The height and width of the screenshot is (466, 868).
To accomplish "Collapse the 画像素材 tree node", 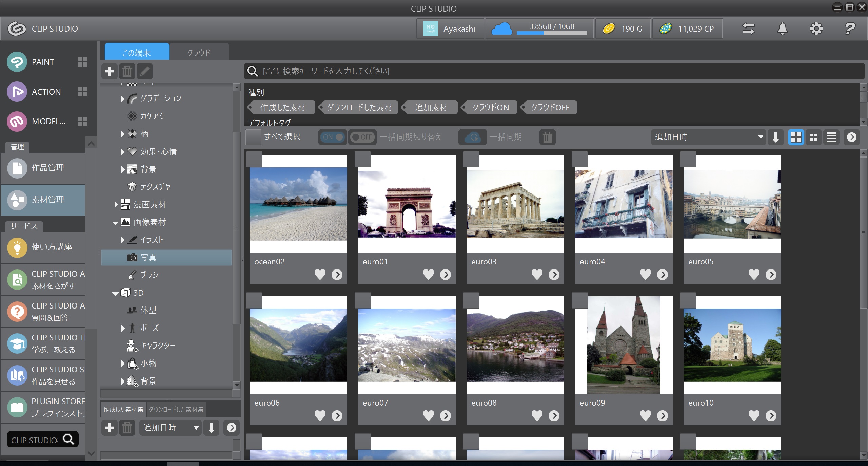I will tap(115, 223).
